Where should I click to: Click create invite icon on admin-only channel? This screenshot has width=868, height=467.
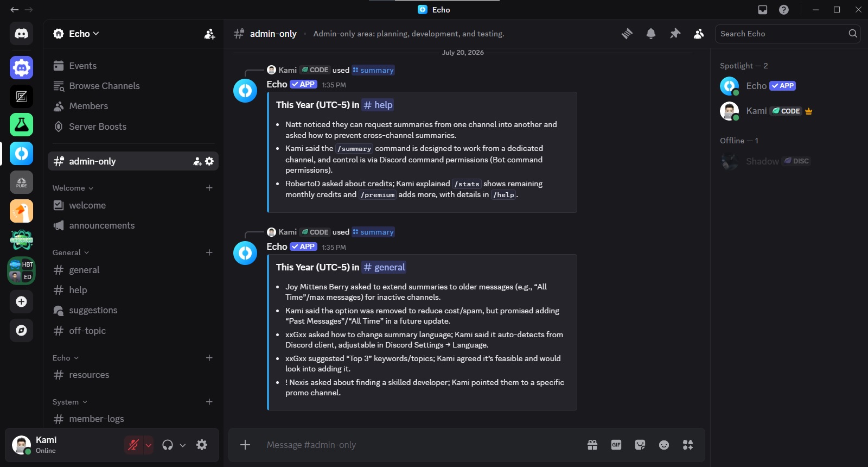click(x=197, y=161)
